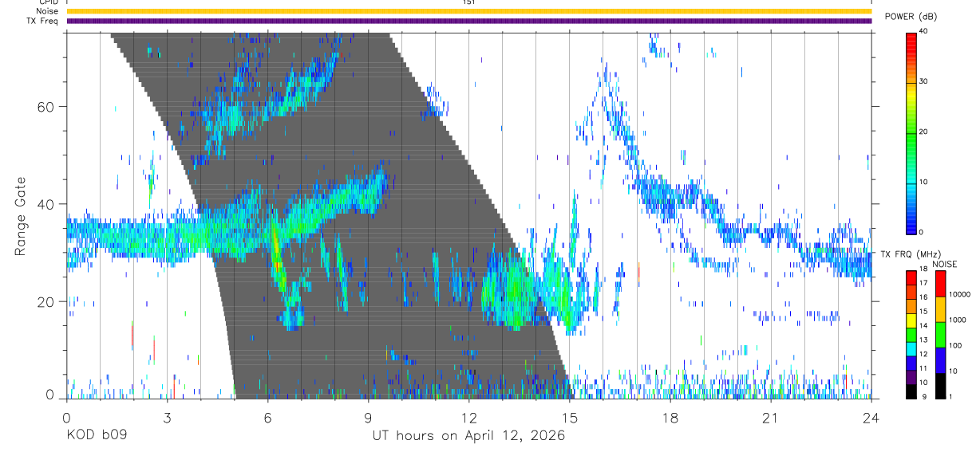Click UT hours axis tick "18"
This screenshot has width=980, height=452.
670,417
